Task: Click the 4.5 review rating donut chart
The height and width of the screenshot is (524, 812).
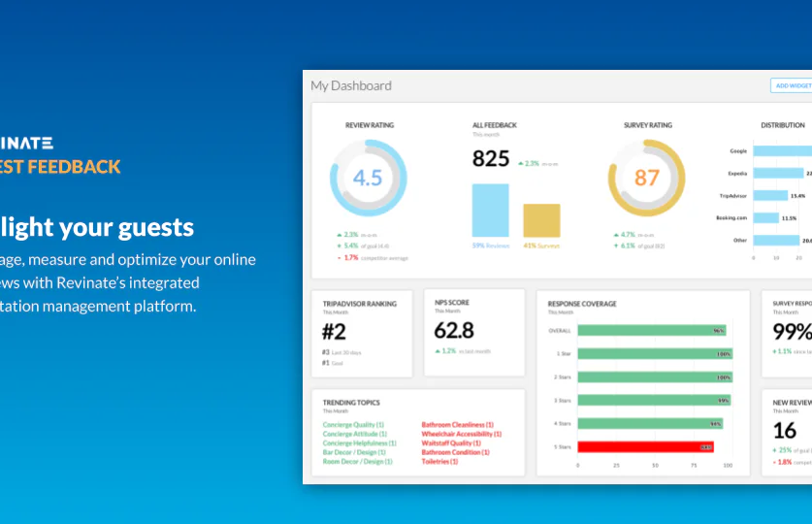Action: pos(369,178)
